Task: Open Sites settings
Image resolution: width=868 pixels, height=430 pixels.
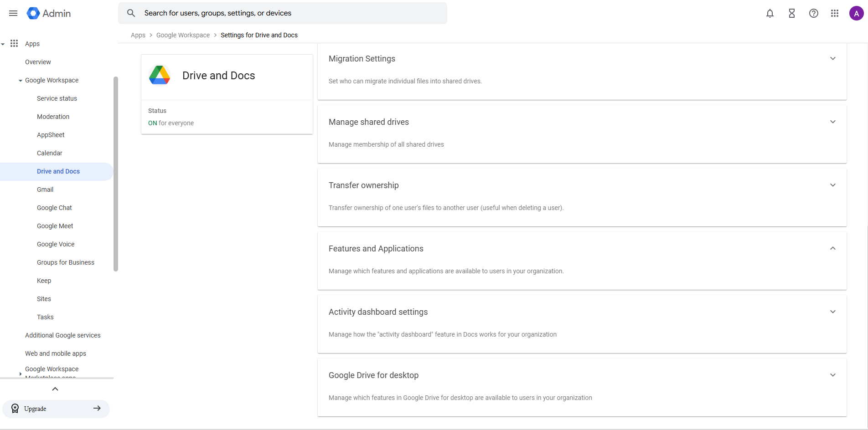Action: tap(44, 299)
